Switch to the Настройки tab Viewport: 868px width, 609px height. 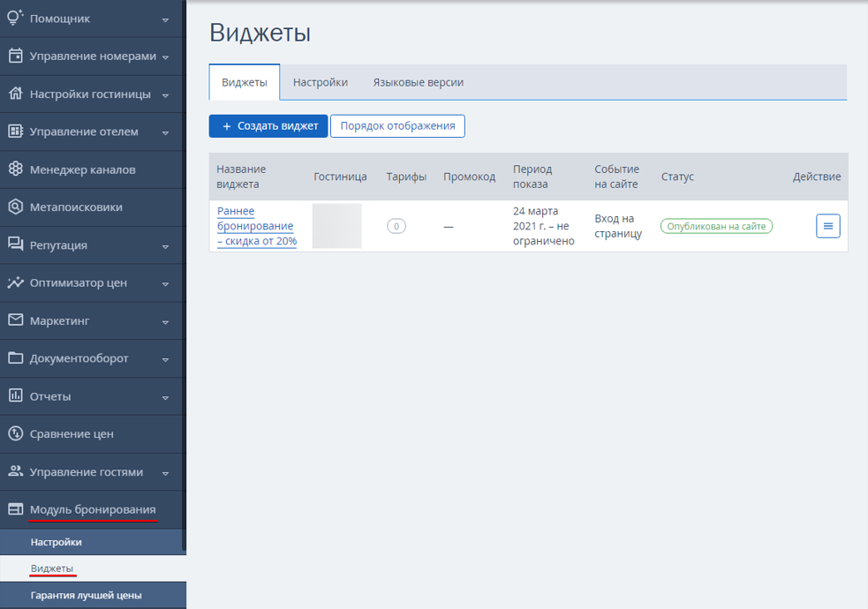click(x=320, y=82)
